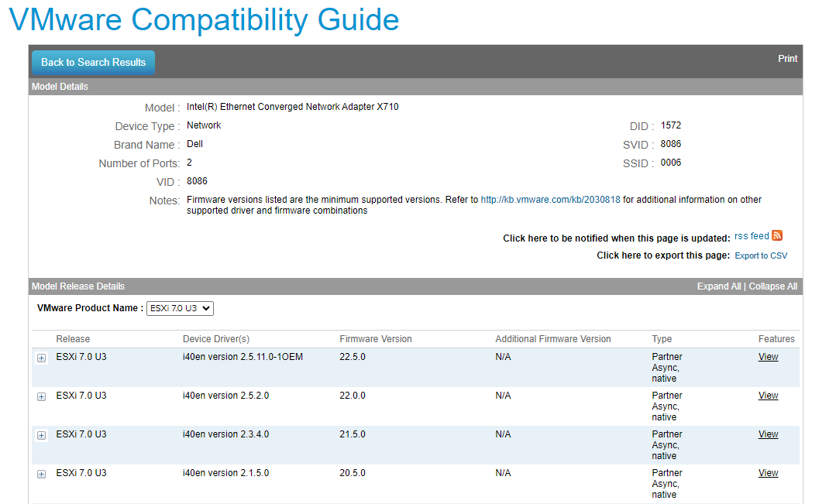The height and width of the screenshot is (504, 836).
Task: Expand the row for i40en version 2.1.5.0
Action: (x=41, y=475)
